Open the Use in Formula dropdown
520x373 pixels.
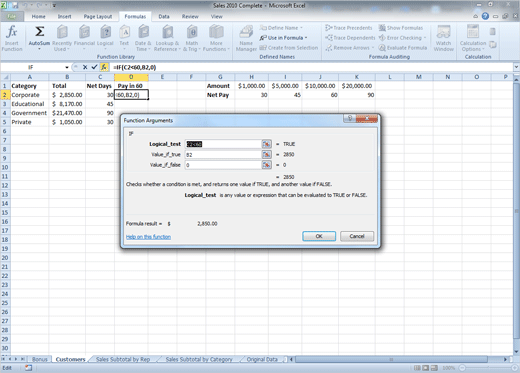tap(284, 38)
